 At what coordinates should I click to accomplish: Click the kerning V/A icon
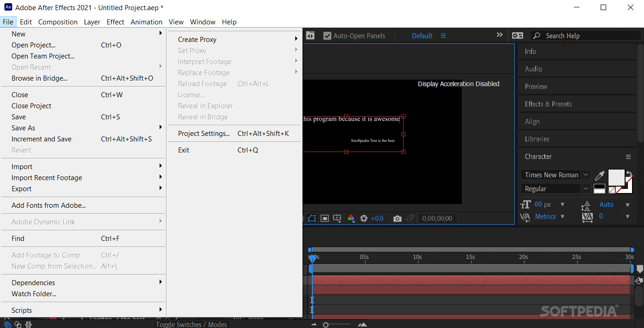pyautogui.click(x=525, y=217)
